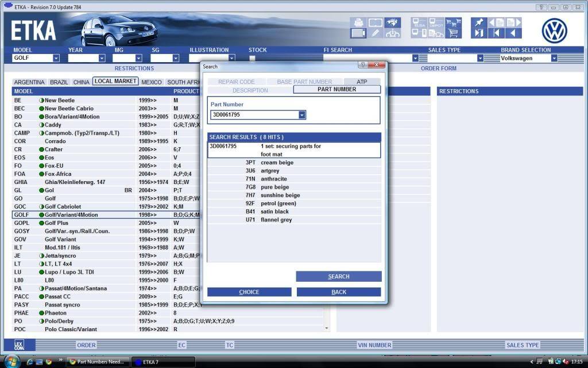Click the single left arrow back icon
This screenshot has height=368, width=588.
(513, 33)
